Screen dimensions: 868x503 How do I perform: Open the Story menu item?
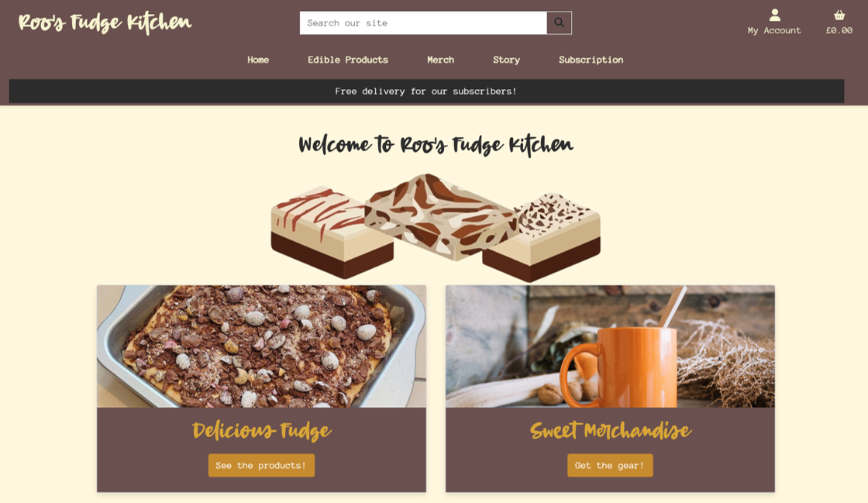coord(507,60)
